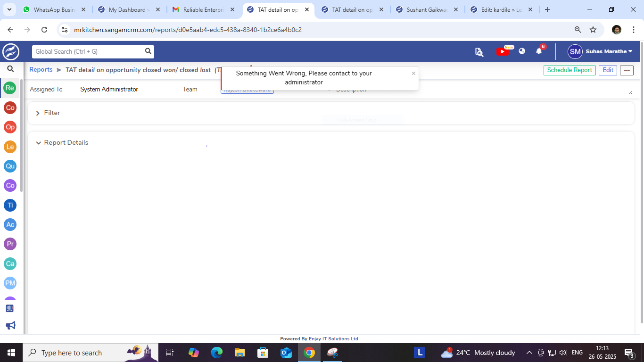644x362 pixels.
Task: Switch to the second TAT detail tab
Action: coord(353,9)
